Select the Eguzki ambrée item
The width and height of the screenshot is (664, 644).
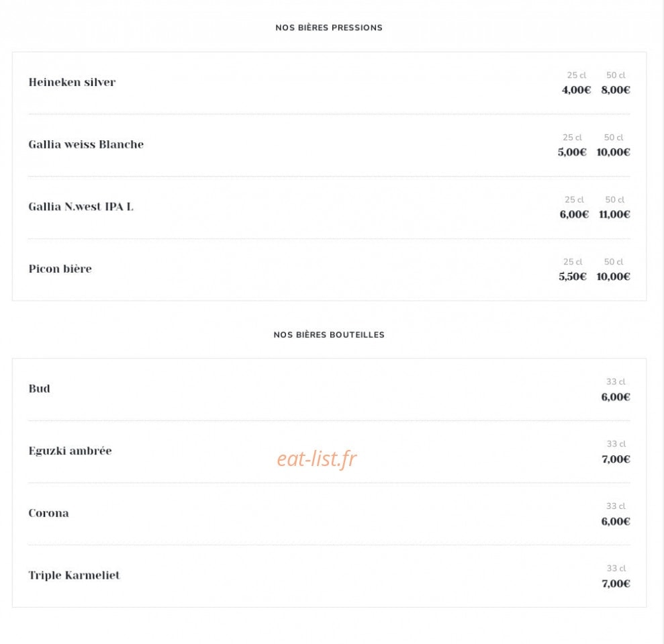click(70, 451)
